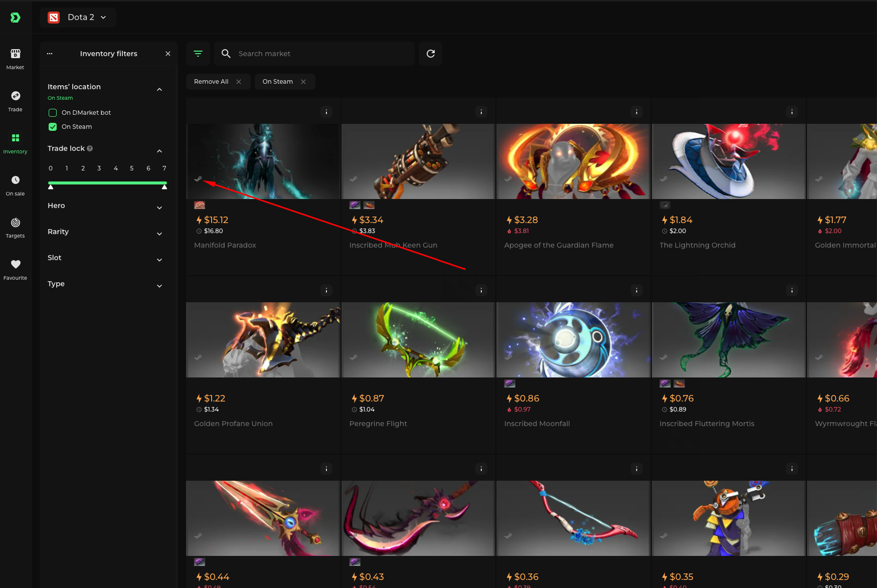Open options menu for the $0.44 item
Image resolution: width=877 pixels, height=588 pixels.
(326, 469)
